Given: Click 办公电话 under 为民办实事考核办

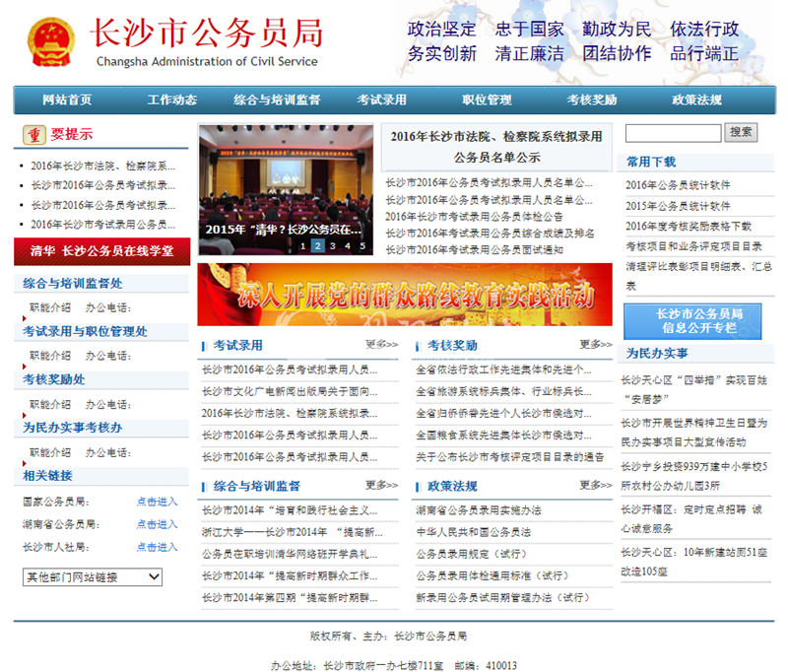Looking at the screenshot, I should (108, 453).
